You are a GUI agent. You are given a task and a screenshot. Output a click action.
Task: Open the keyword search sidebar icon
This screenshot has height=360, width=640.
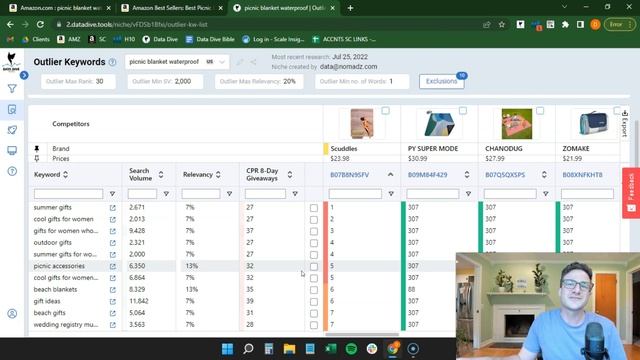[12, 109]
